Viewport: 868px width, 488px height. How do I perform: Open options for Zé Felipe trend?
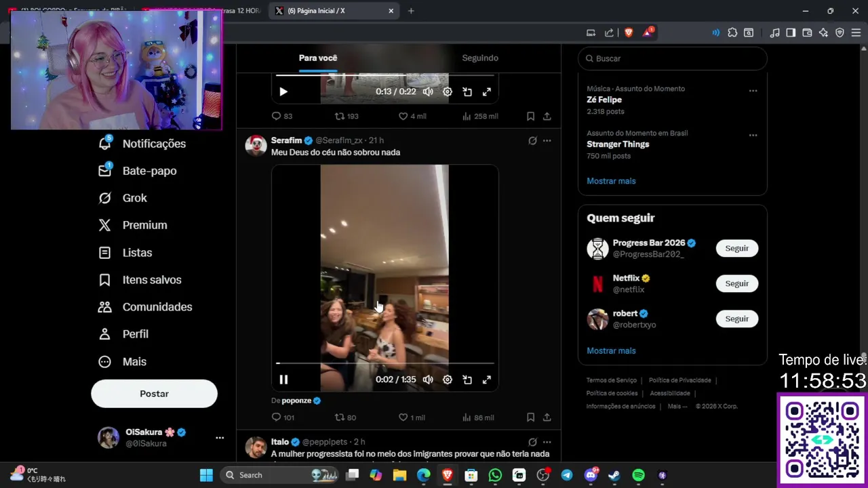click(753, 91)
